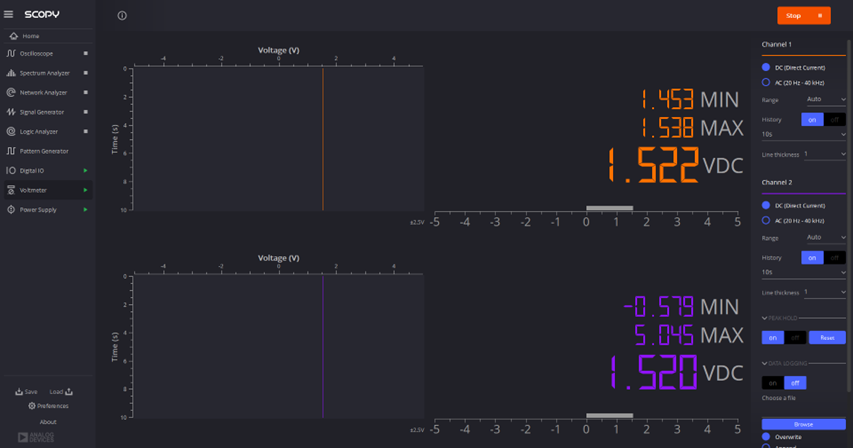This screenshot has width=853, height=448.
Task: Click Network Analyzer run-state square indicator
Action: click(85, 92)
